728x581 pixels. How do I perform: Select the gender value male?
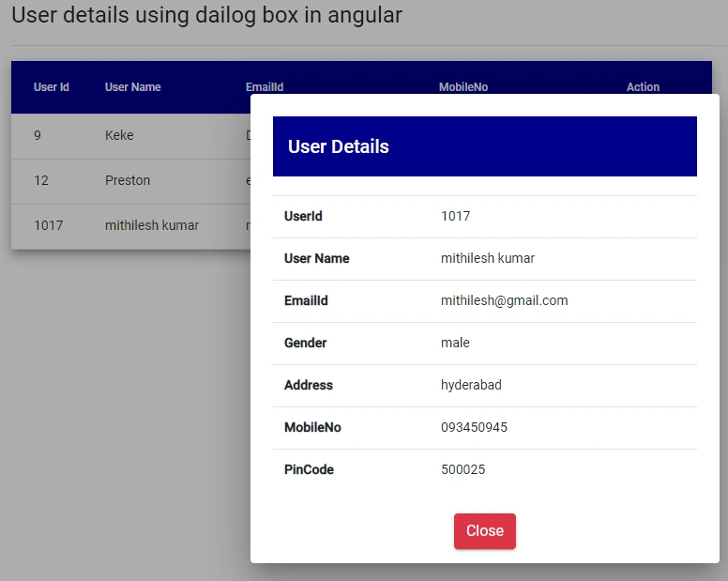coord(455,343)
